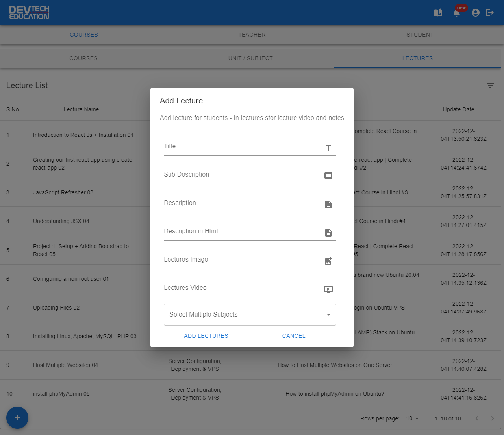This screenshot has width=504, height=435.
Task: Click the DevTech Education logo
Action: (29, 13)
